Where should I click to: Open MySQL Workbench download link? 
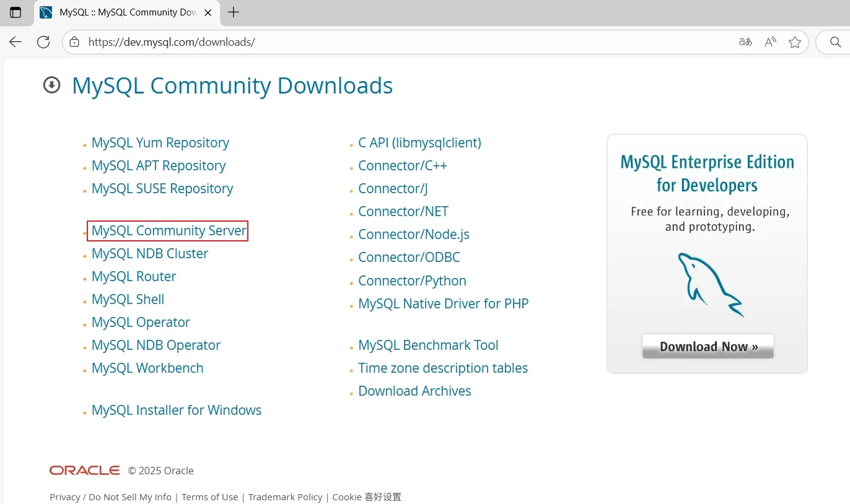point(147,368)
